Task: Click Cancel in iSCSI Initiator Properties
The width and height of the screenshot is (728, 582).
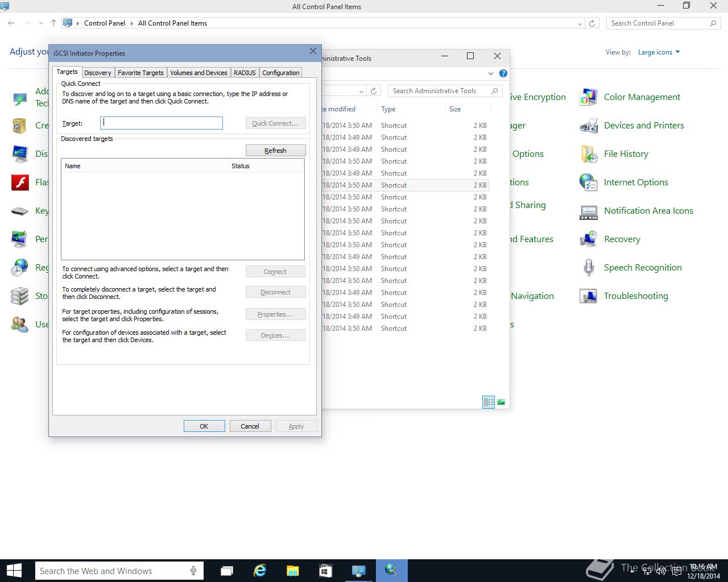Action: pos(250,426)
